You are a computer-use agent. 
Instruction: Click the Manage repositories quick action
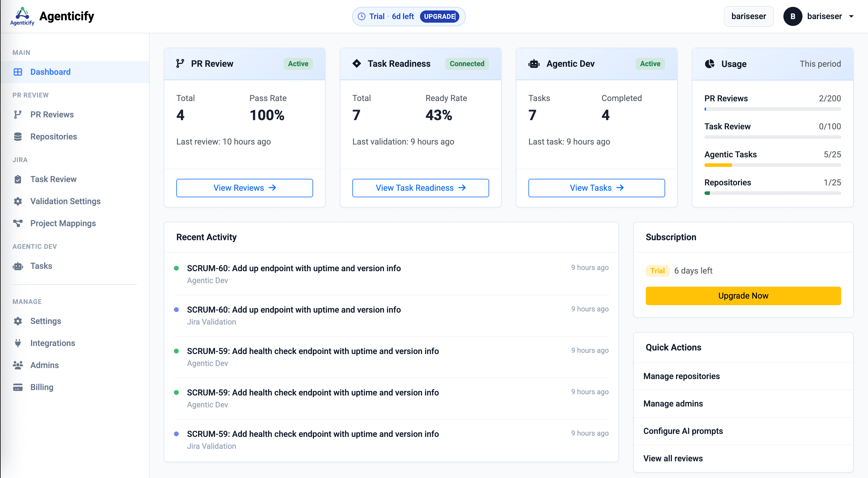pyautogui.click(x=681, y=376)
